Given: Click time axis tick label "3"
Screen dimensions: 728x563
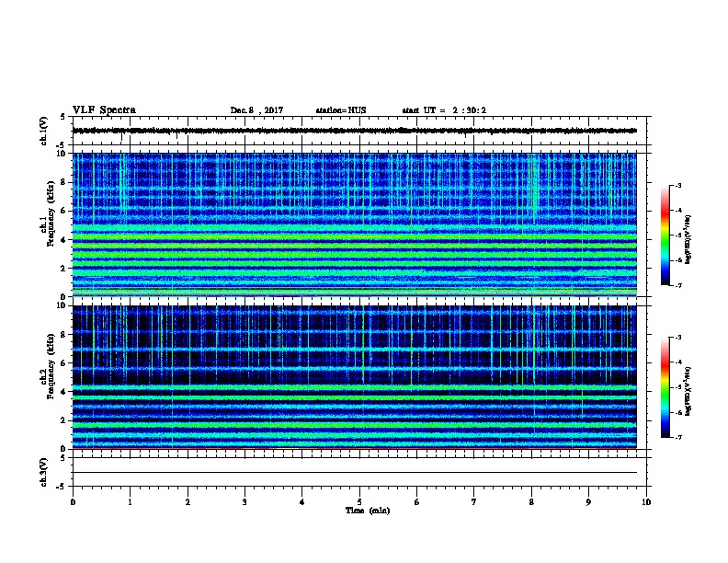Looking at the screenshot, I should [x=245, y=502].
